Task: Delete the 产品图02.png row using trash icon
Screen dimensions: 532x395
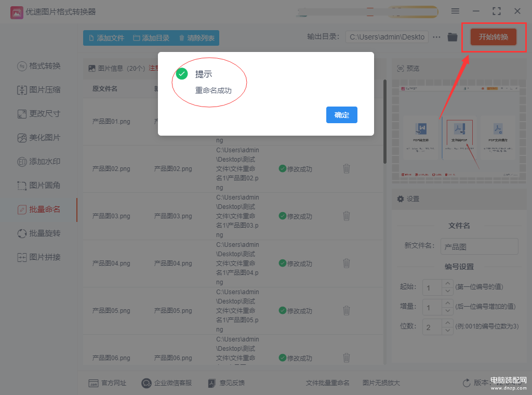Action: (347, 169)
